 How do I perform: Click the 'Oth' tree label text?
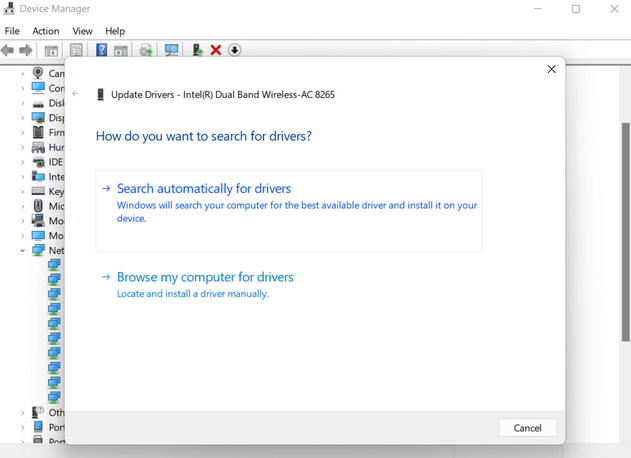(x=56, y=413)
